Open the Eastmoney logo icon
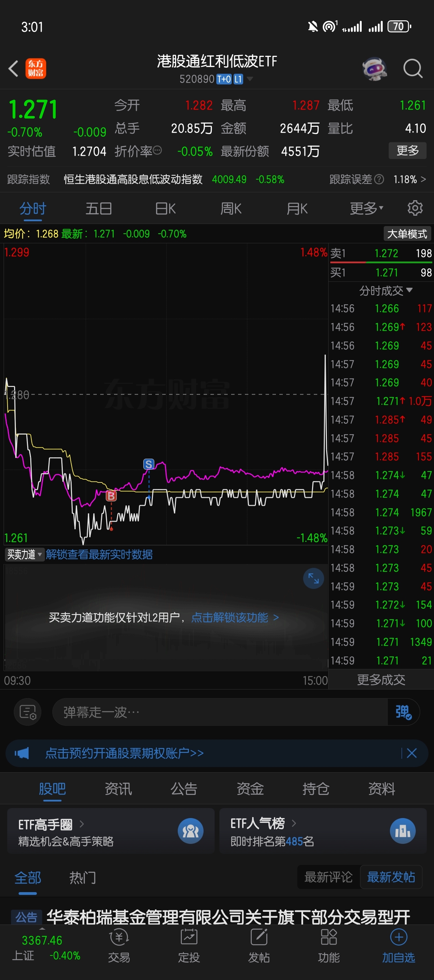434x980 pixels. tap(36, 69)
